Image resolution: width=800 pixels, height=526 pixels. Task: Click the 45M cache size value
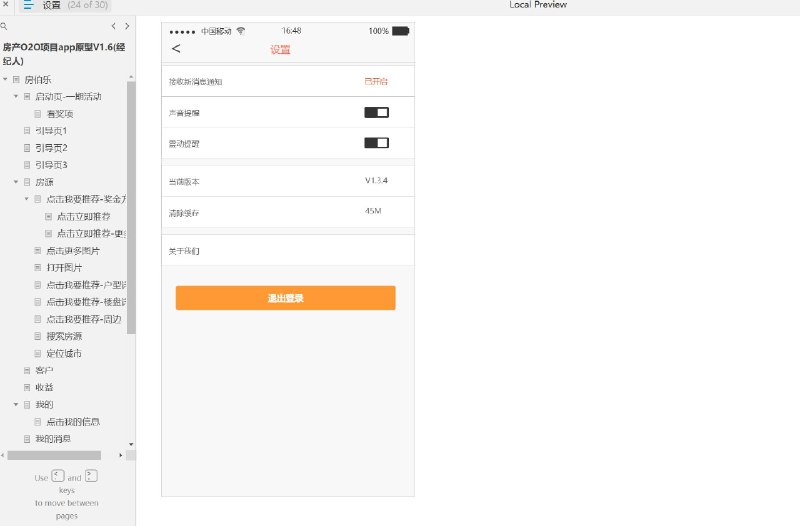click(x=373, y=211)
